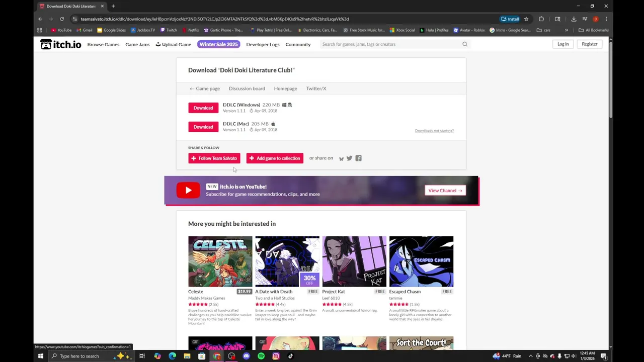Click the itch.io logo
Image resolution: width=644 pixels, height=362 pixels.
coord(60,44)
